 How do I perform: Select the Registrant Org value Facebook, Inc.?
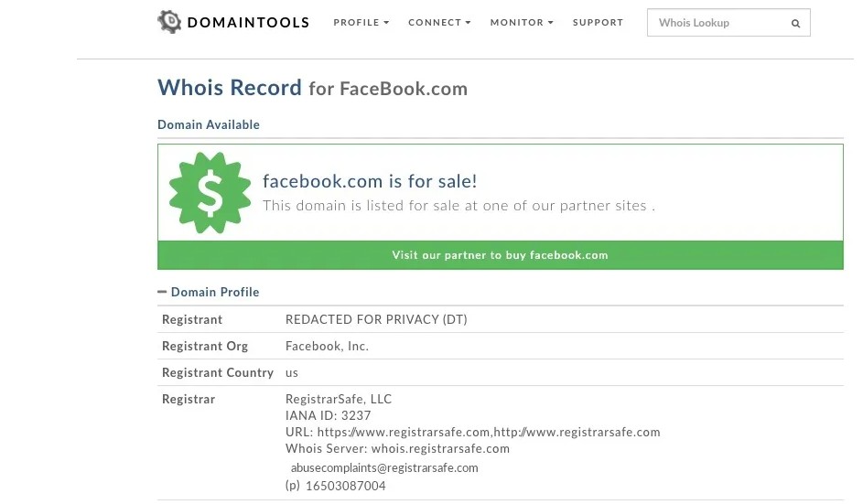(327, 346)
